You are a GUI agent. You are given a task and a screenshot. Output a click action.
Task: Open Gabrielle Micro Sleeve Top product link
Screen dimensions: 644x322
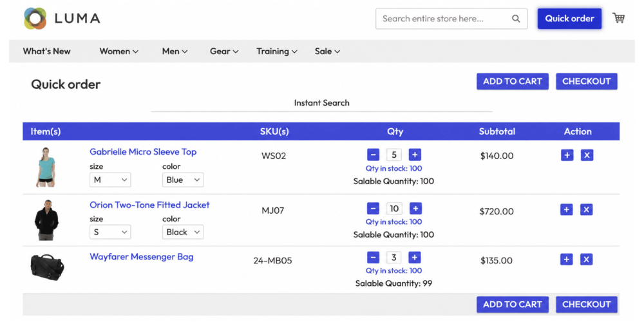click(143, 151)
